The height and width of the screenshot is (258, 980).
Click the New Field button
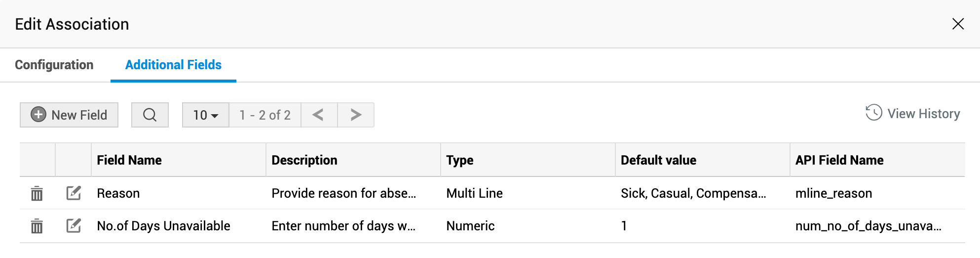(x=69, y=115)
